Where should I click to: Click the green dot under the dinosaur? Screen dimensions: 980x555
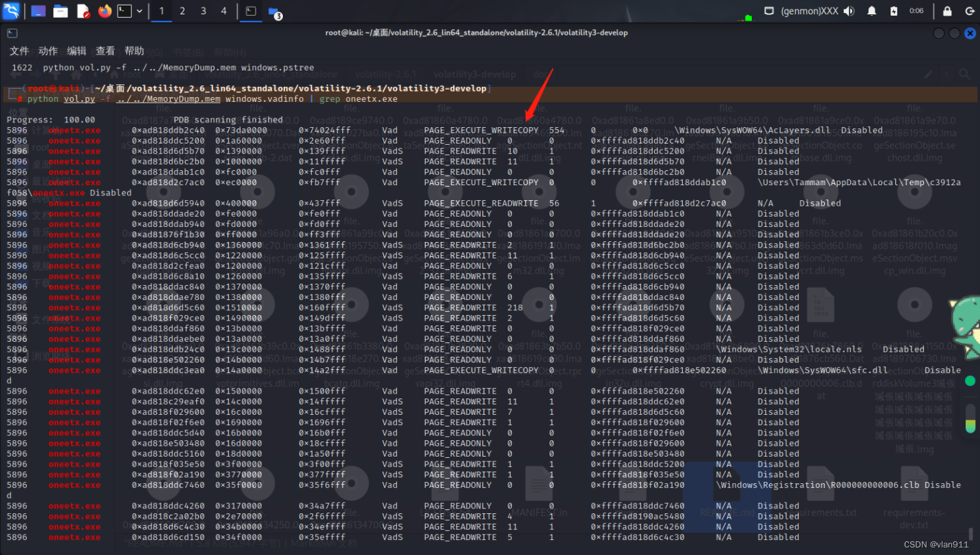[970, 381]
